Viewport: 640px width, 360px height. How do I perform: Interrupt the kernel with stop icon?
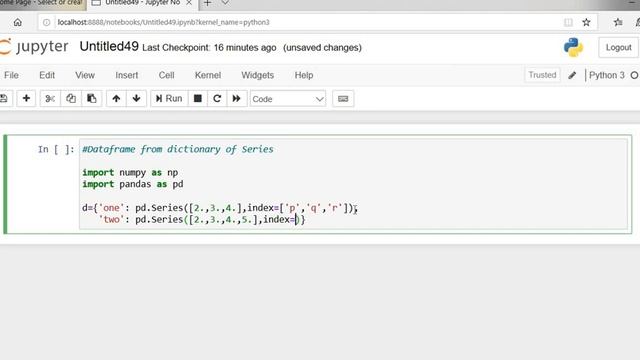tap(198, 98)
